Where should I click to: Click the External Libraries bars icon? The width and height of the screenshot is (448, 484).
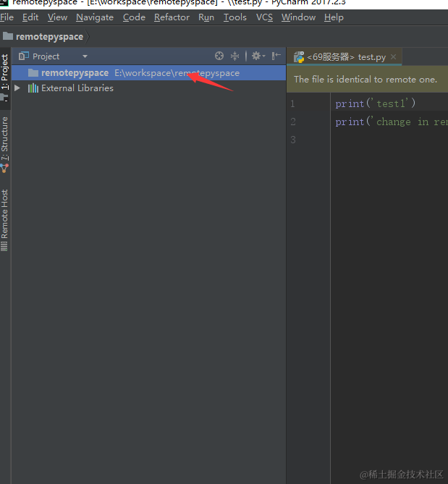pyautogui.click(x=33, y=88)
